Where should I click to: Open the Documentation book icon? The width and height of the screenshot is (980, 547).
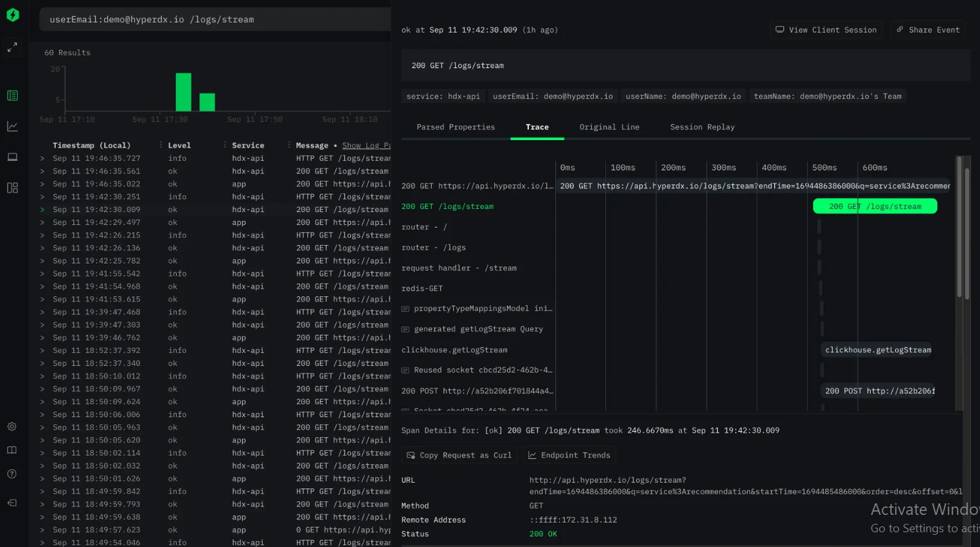click(12, 450)
